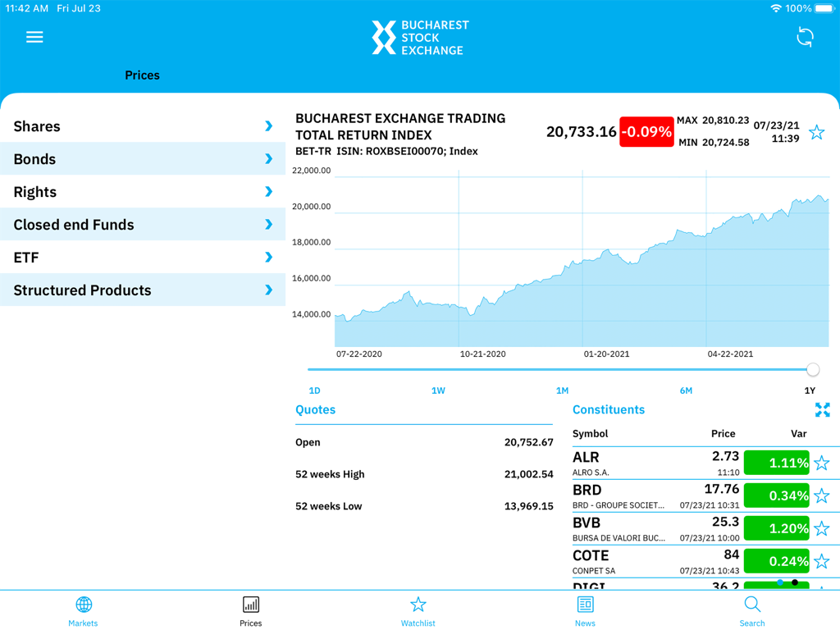Open Markets from the bottom navigation bar
This screenshot has height=630, width=840.
pyautogui.click(x=83, y=610)
